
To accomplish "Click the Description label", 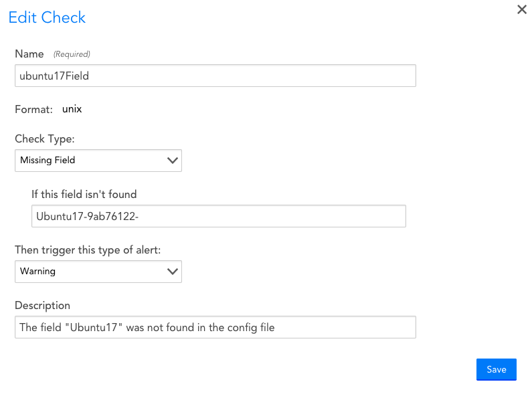I will click(43, 306).
